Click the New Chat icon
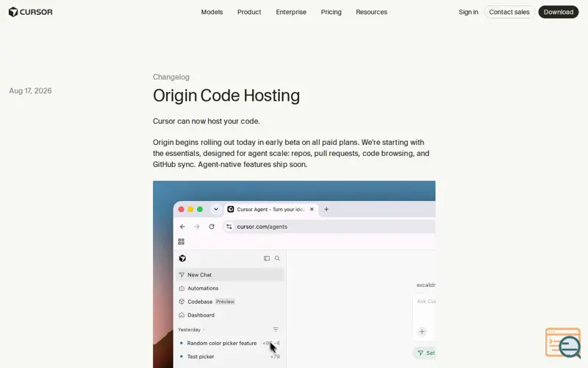 pos(182,275)
